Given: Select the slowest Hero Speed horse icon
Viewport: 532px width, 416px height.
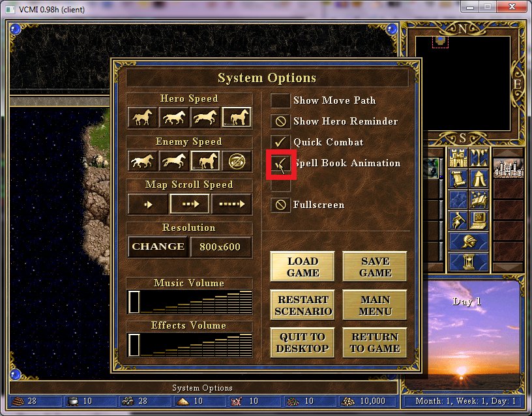Looking at the screenshot, I should click(143, 117).
